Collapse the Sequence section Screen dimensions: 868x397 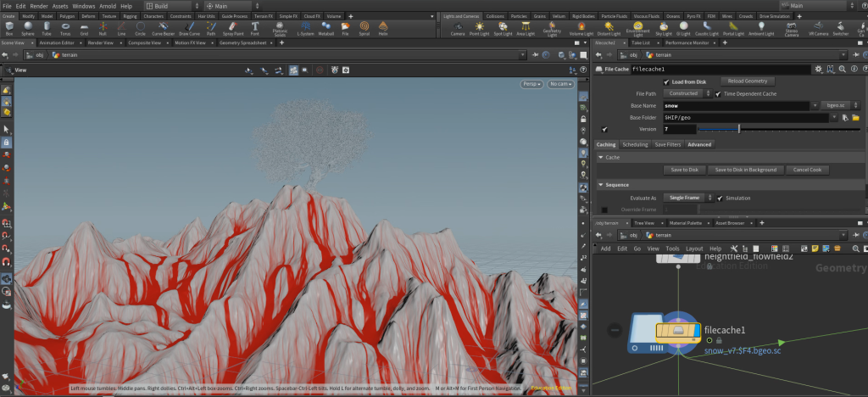click(601, 184)
